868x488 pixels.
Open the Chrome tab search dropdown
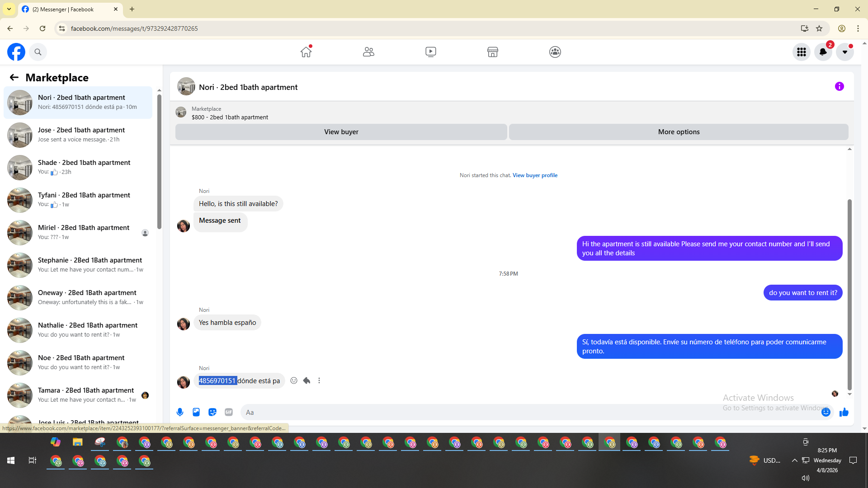[9, 9]
